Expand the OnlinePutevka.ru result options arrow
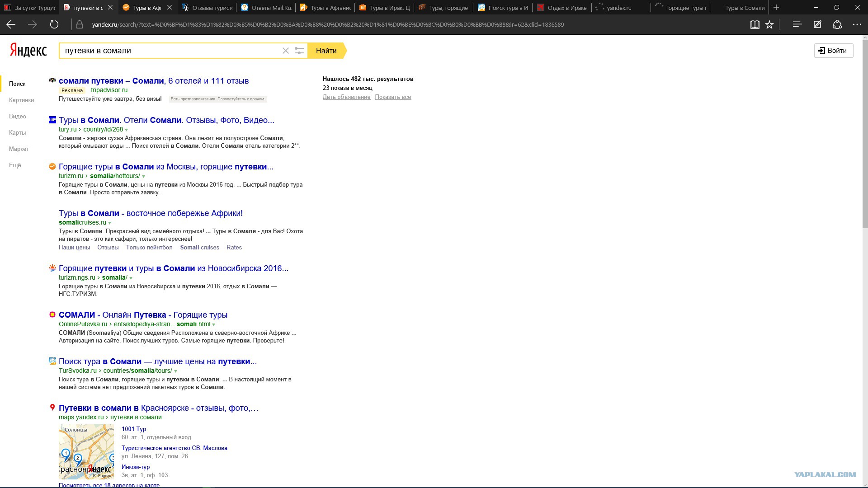 click(214, 325)
